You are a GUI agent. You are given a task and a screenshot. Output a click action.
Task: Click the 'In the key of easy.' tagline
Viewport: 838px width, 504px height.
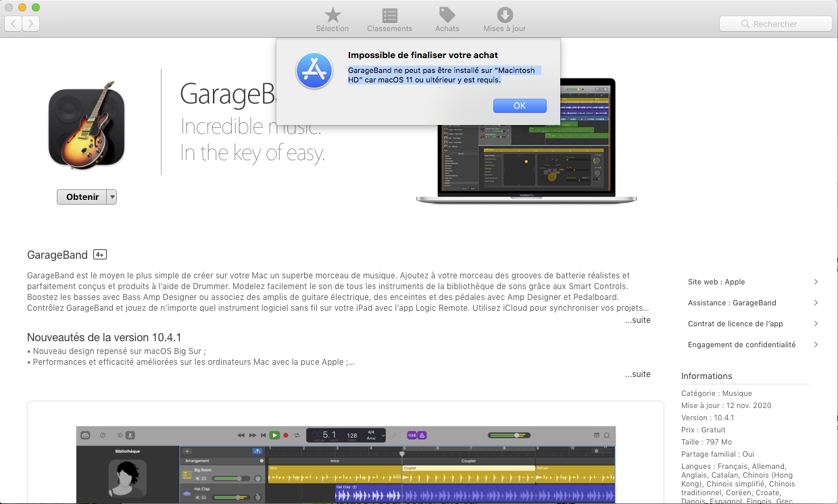point(252,153)
